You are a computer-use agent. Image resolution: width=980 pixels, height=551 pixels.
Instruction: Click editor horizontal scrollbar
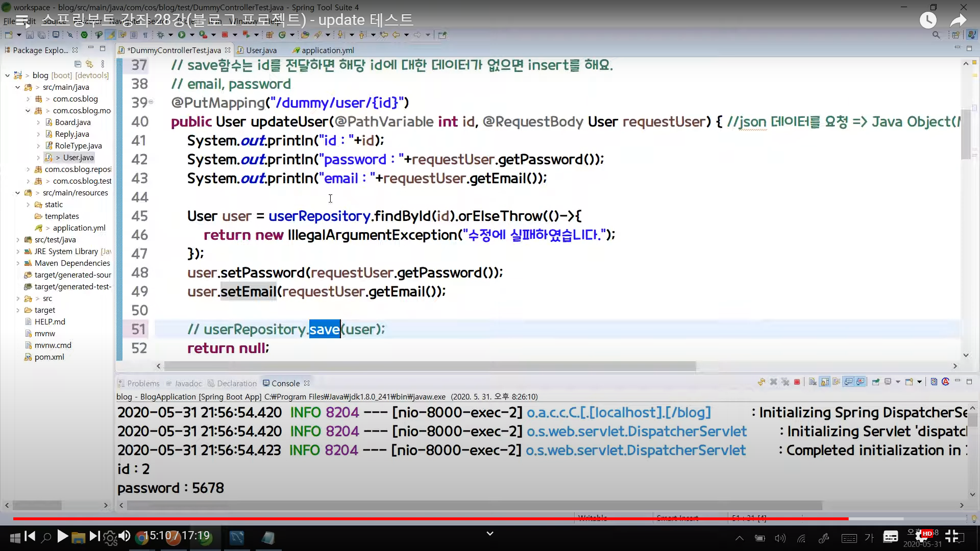(x=430, y=366)
